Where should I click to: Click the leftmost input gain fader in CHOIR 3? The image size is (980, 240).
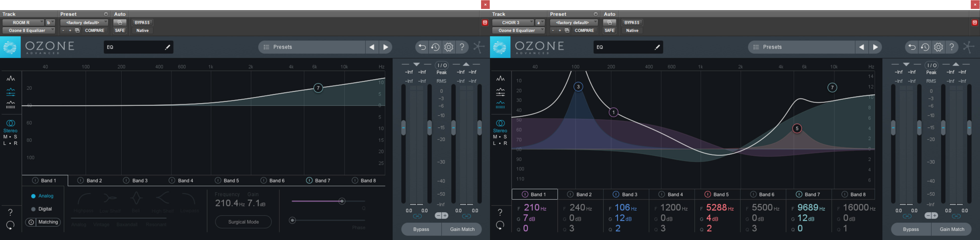pos(893,128)
